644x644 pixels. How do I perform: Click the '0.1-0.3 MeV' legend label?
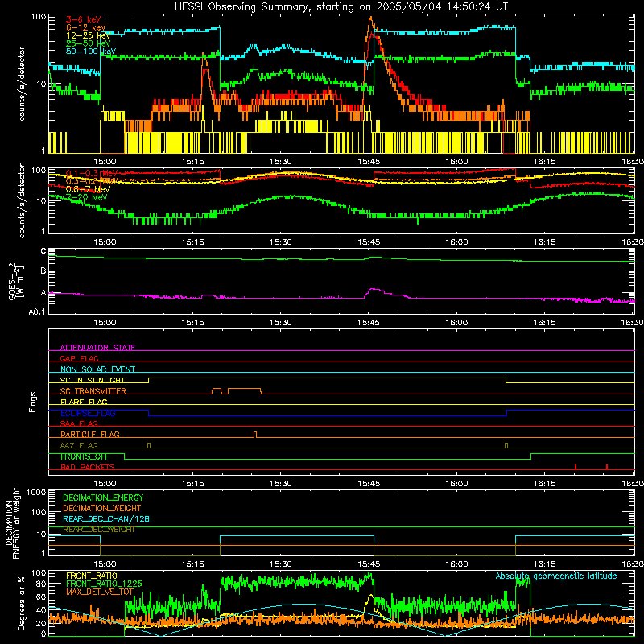(92, 173)
